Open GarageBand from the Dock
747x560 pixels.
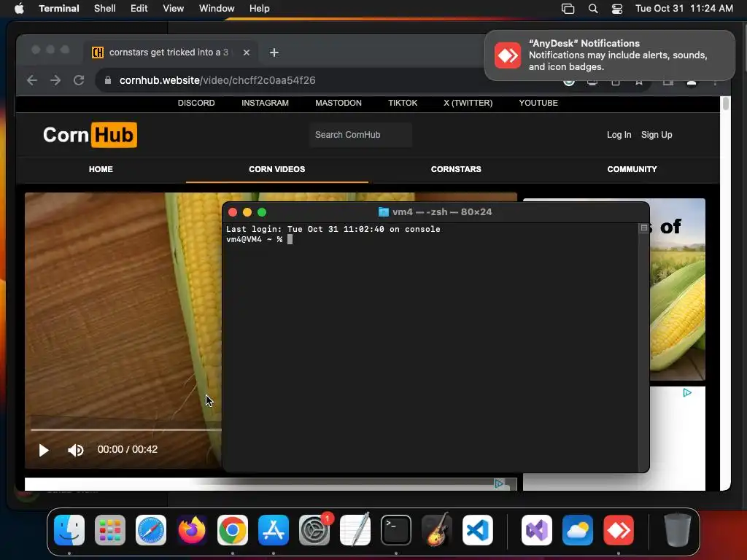pyautogui.click(x=436, y=529)
